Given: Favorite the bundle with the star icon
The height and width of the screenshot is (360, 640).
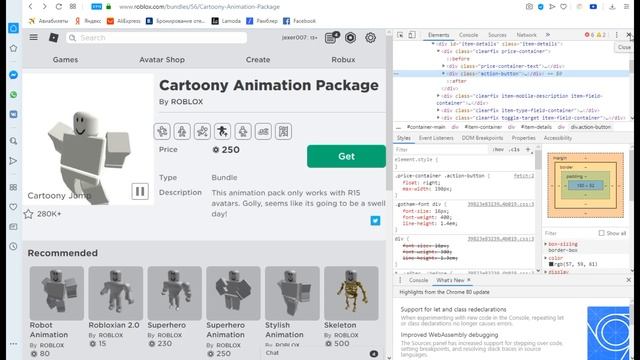Looking at the screenshot, I should click(x=28, y=214).
